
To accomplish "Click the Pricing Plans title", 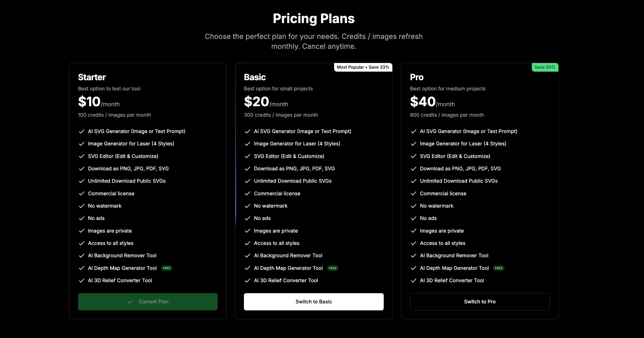I will pyautogui.click(x=314, y=18).
